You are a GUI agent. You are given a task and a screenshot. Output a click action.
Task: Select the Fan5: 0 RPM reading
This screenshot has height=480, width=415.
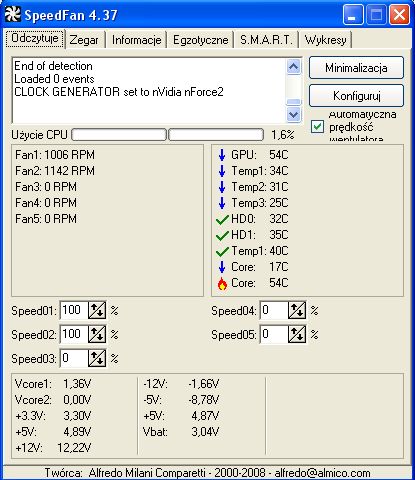pyautogui.click(x=46, y=219)
